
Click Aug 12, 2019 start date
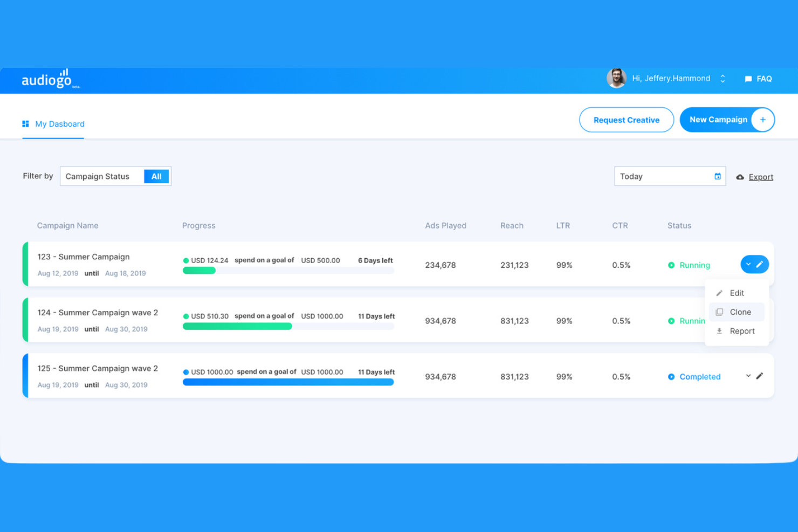pyautogui.click(x=58, y=273)
